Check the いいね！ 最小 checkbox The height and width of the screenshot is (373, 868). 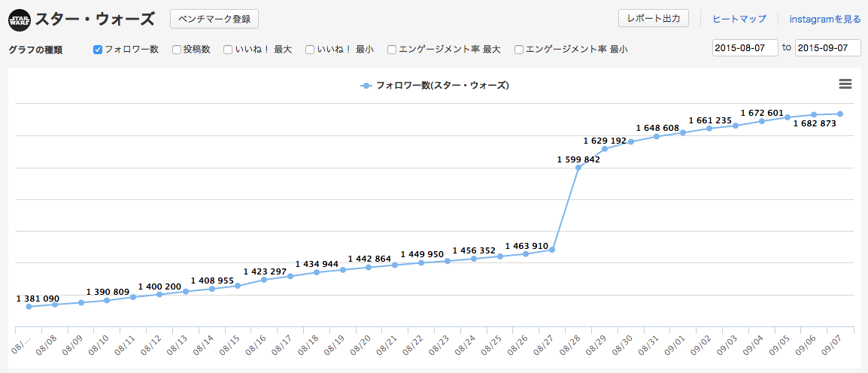[310, 50]
